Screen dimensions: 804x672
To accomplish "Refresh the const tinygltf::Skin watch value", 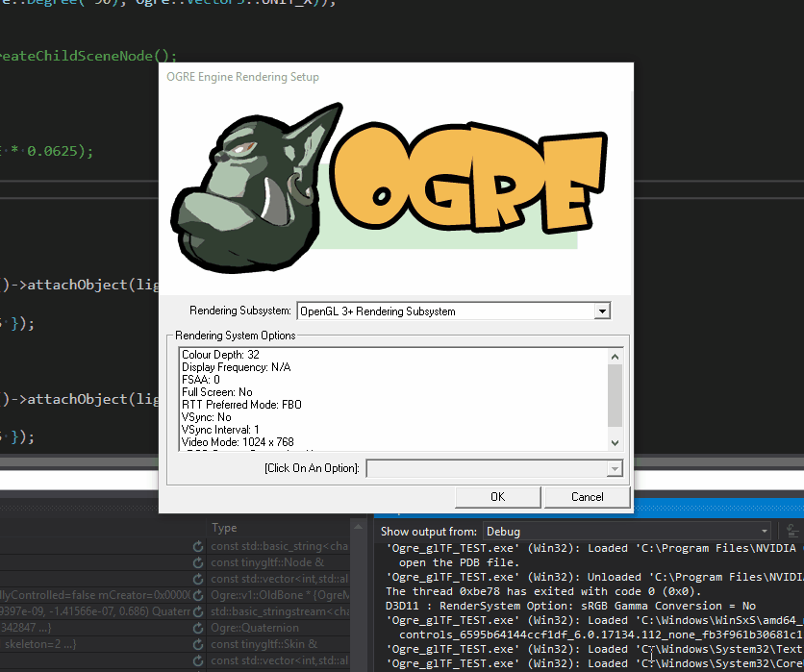I will tap(197, 644).
